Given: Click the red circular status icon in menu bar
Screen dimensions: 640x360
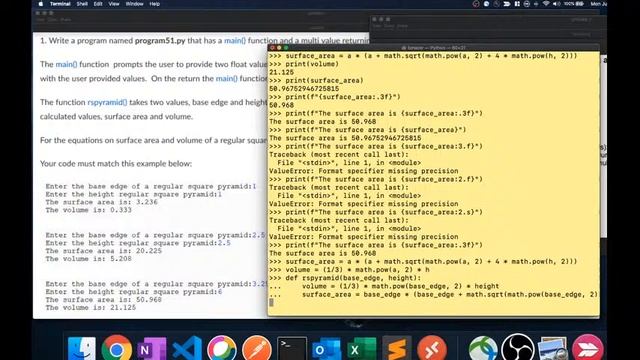Looking at the screenshot, I should pos(476,4).
